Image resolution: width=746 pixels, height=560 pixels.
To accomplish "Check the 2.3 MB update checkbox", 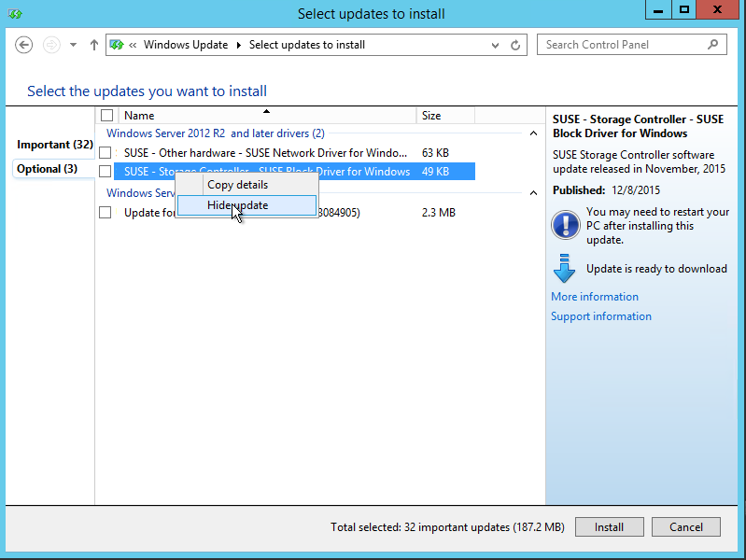I will coord(106,212).
